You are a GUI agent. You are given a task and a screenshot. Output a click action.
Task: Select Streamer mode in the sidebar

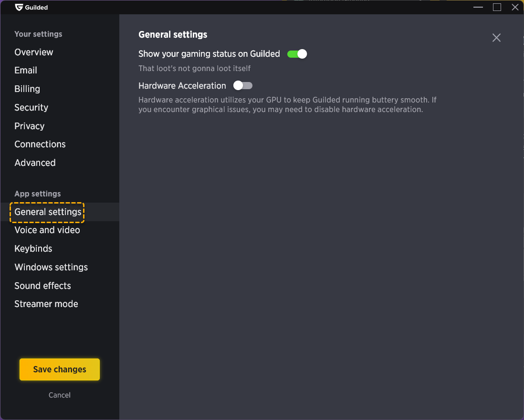tap(46, 304)
